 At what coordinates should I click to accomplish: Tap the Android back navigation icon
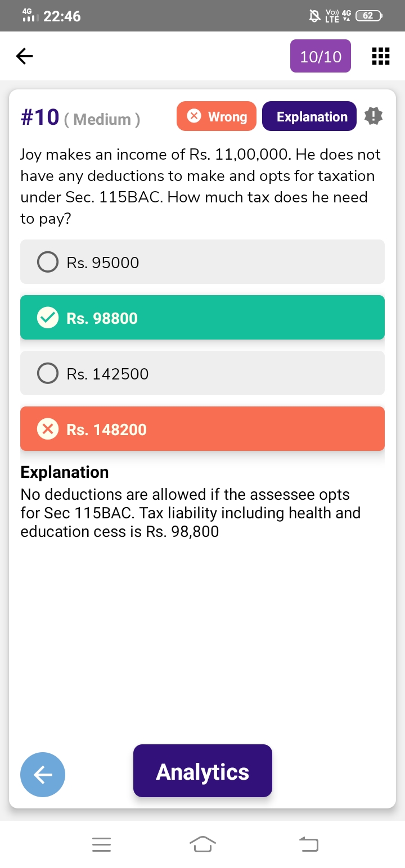click(x=308, y=844)
